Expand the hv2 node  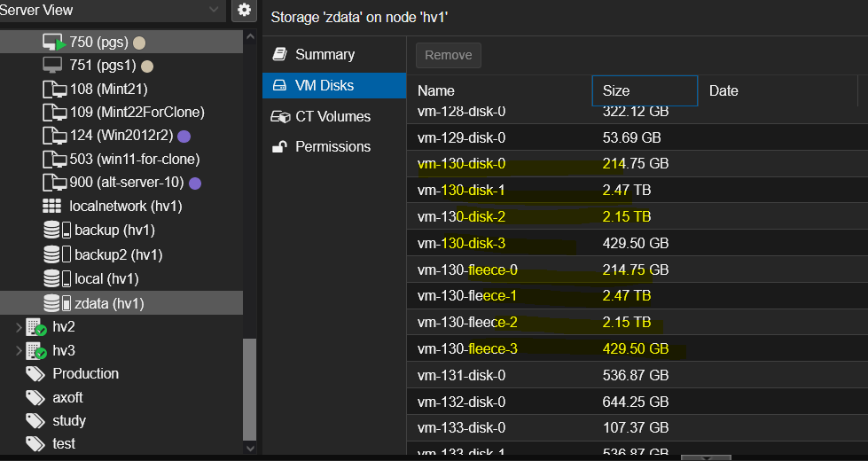18,327
